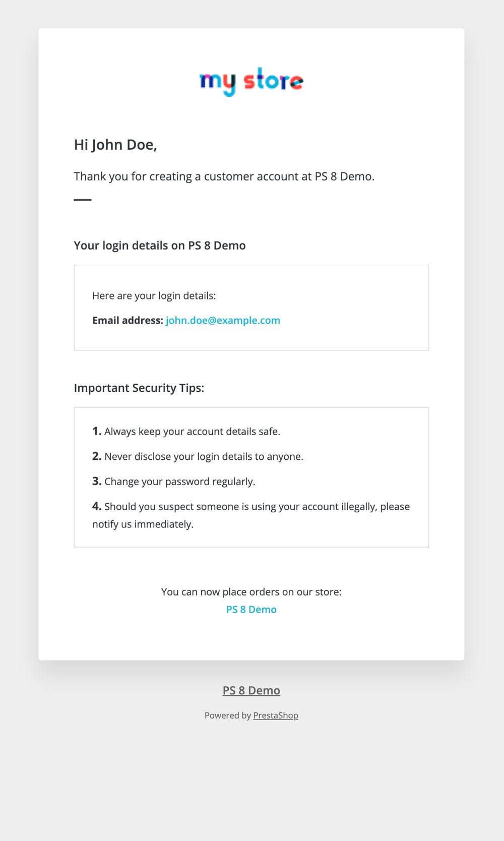The image size is (504, 841).
Task: Follow the PrestaShop link in footer
Action: pyautogui.click(x=276, y=715)
